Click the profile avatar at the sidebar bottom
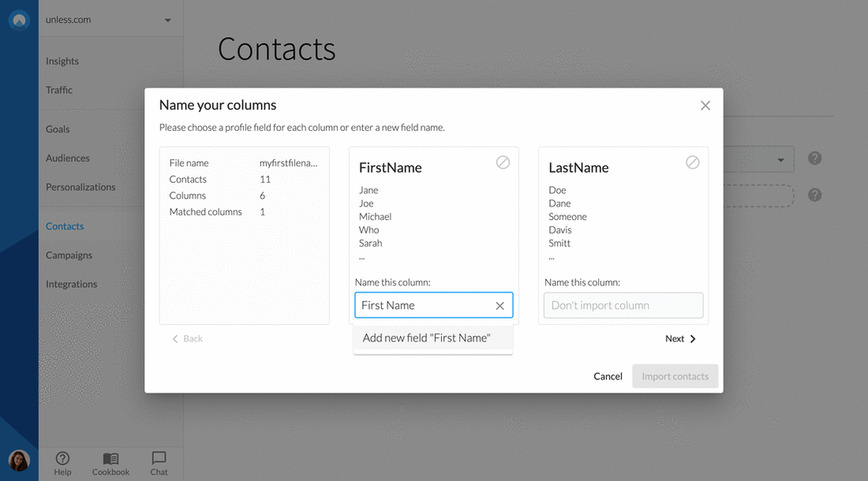868x481 pixels. pyautogui.click(x=19, y=461)
